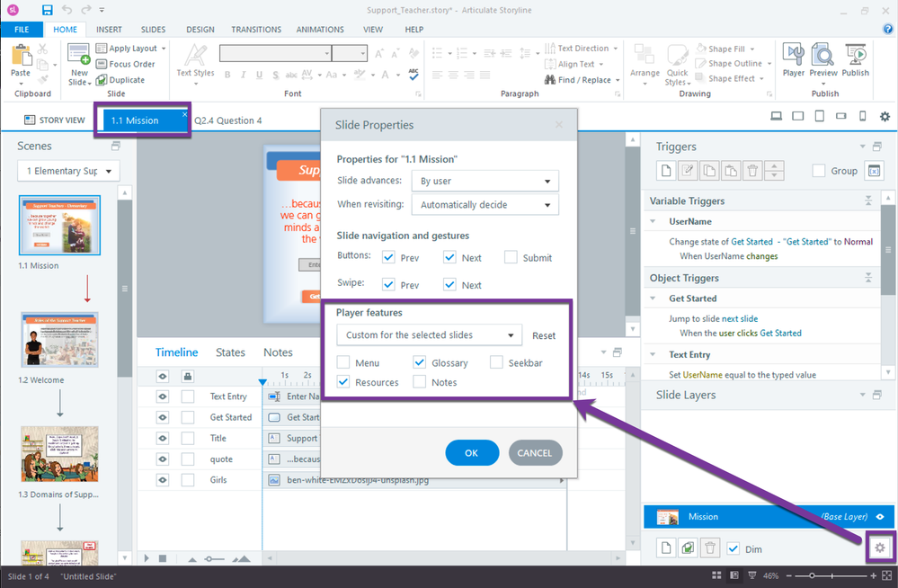
Task: Open slide properties gear icon
Action: pos(880,548)
